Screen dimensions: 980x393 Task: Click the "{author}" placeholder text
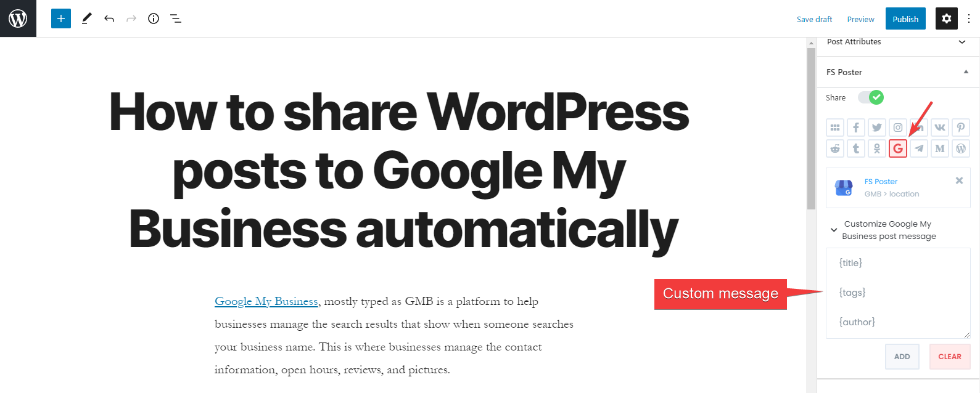pos(857,322)
